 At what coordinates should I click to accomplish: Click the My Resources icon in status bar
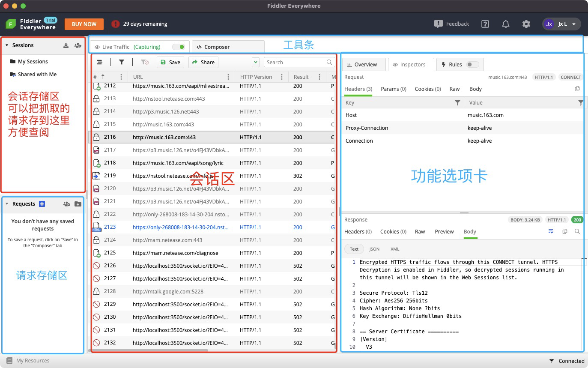[9, 361]
